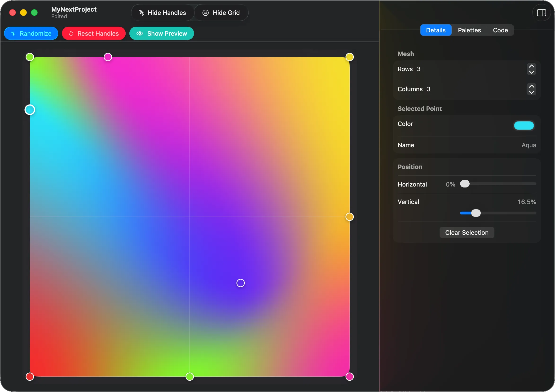Click the Vertical position slider handle
The width and height of the screenshot is (555, 392).
[x=476, y=213]
